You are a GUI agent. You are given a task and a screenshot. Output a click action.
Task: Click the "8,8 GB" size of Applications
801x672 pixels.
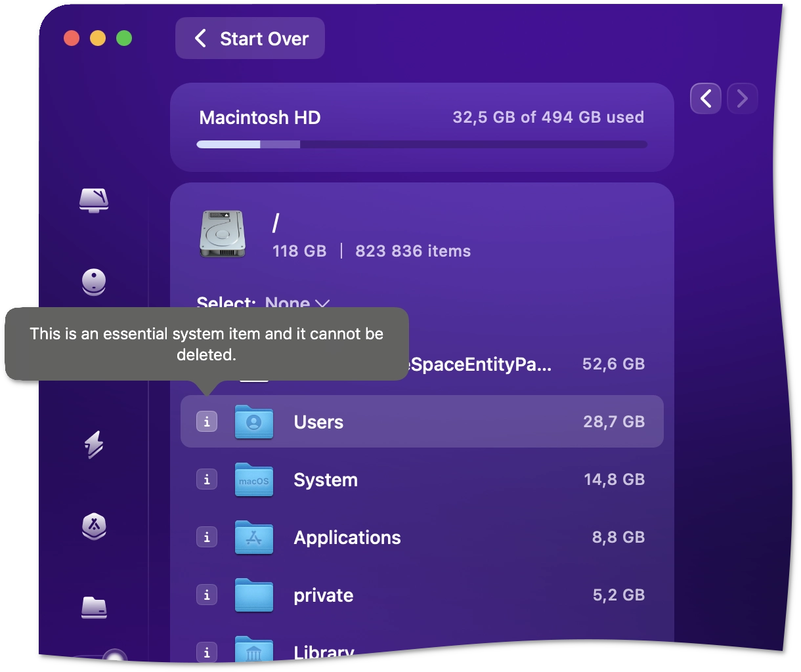point(618,537)
